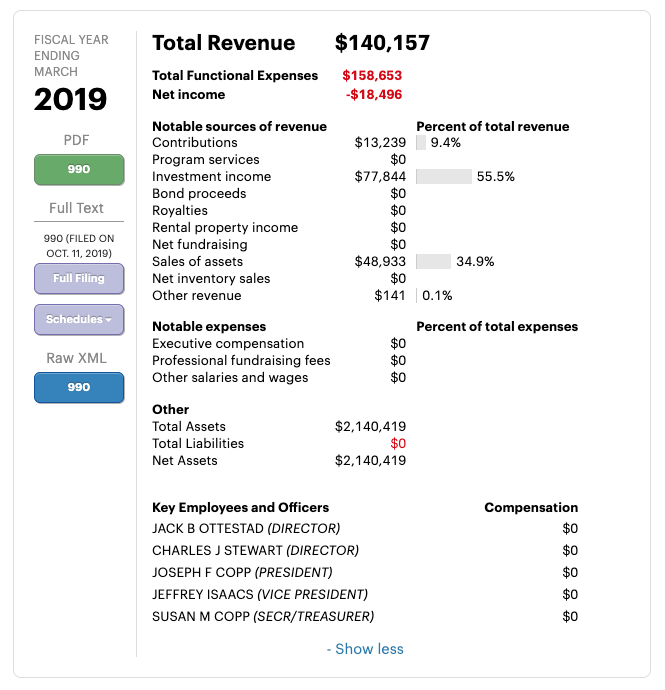The height and width of the screenshot is (690, 665).
Task: Select Jeffrey Isaacs (Vice President) entry
Action: (x=260, y=595)
